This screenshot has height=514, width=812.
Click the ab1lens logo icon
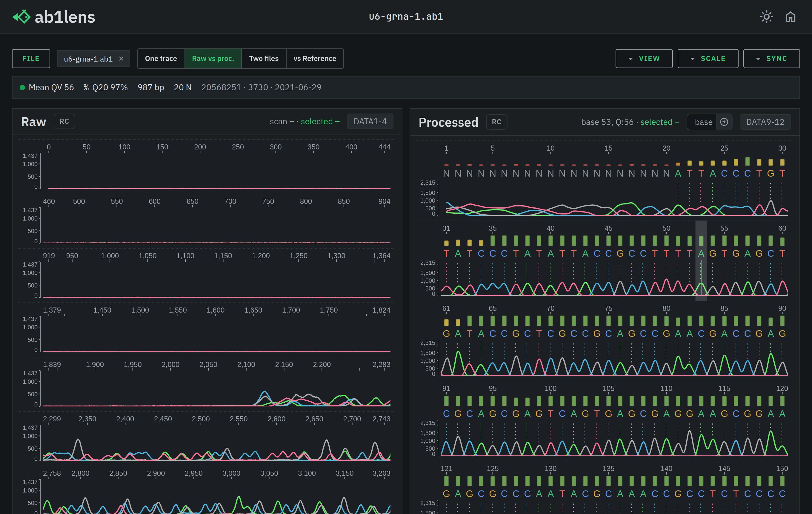tap(21, 16)
